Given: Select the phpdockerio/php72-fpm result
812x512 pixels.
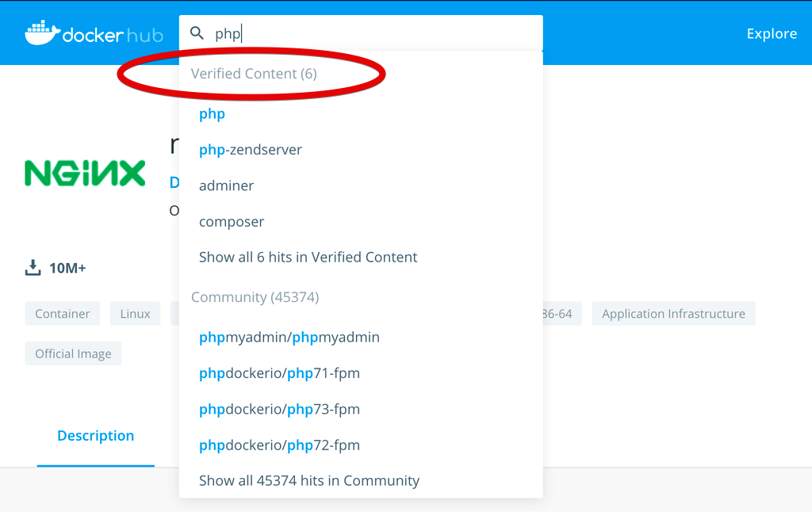Looking at the screenshot, I should [x=279, y=445].
